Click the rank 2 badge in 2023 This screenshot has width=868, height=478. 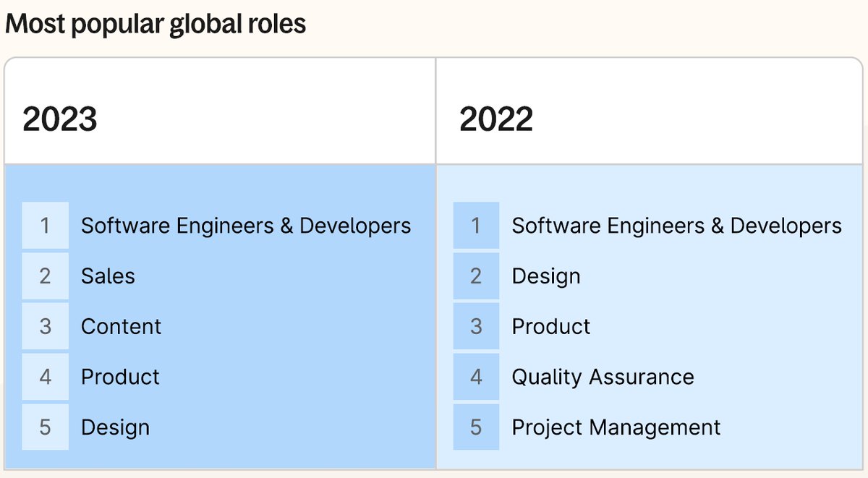pyautogui.click(x=45, y=276)
